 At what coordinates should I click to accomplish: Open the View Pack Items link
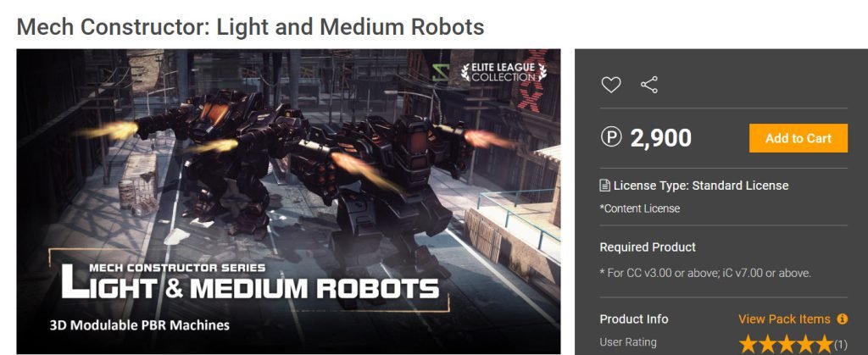[x=784, y=319]
